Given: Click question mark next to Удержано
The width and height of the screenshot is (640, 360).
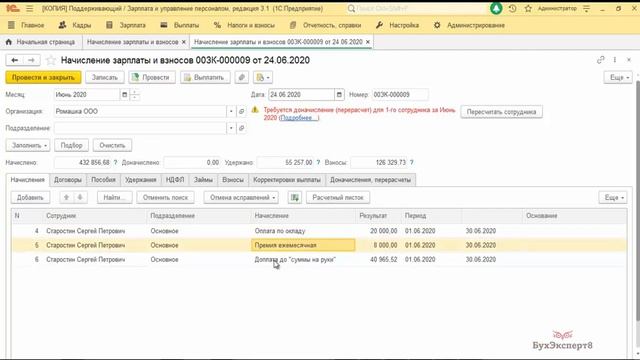Looking at the screenshot, I should [318, 162].
